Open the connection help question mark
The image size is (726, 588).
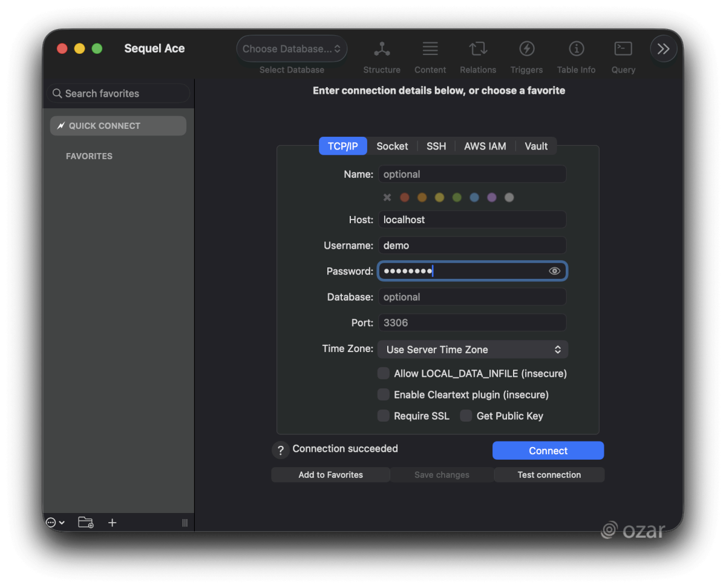click(280, 450)
